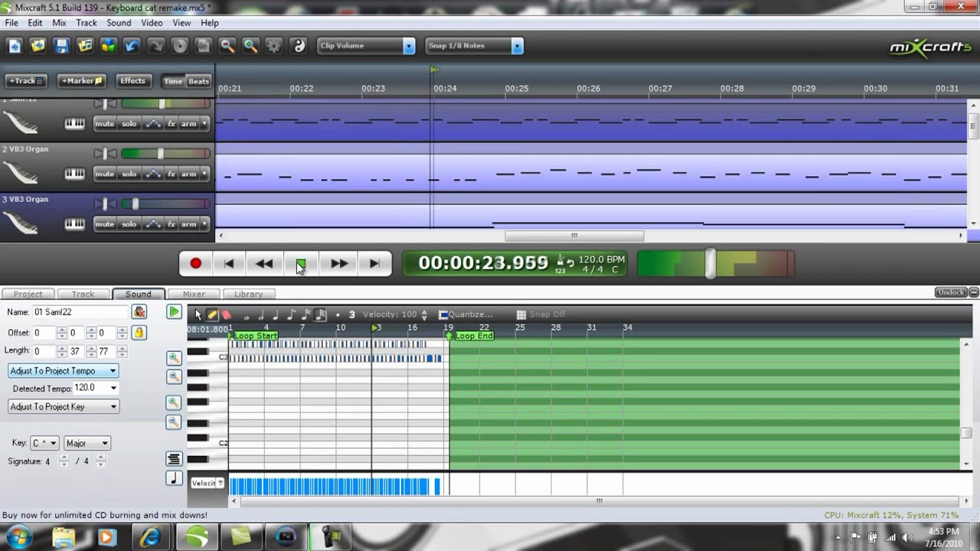Click the Redo arrow icon

156,46
